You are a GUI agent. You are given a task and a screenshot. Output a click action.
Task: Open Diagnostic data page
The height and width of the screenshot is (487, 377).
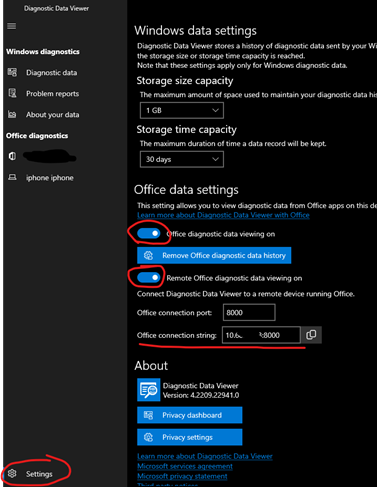(52, 73)
